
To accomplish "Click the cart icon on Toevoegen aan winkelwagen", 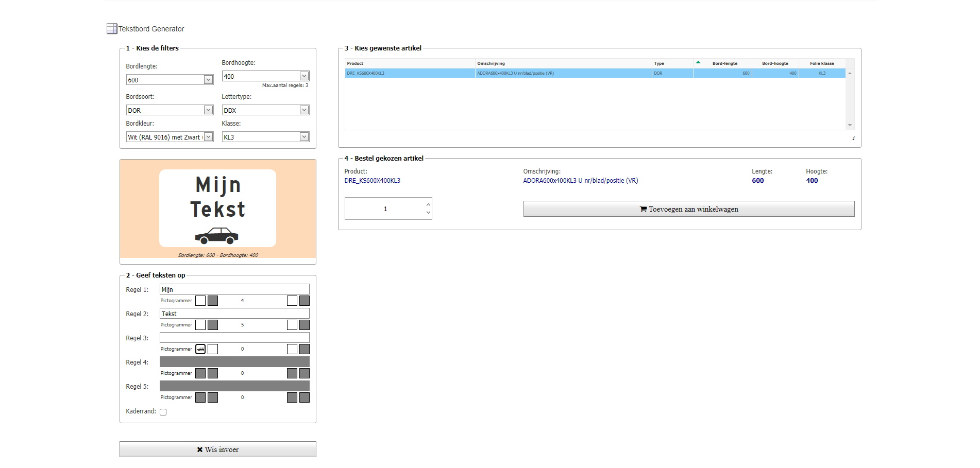I will point(643,209).
